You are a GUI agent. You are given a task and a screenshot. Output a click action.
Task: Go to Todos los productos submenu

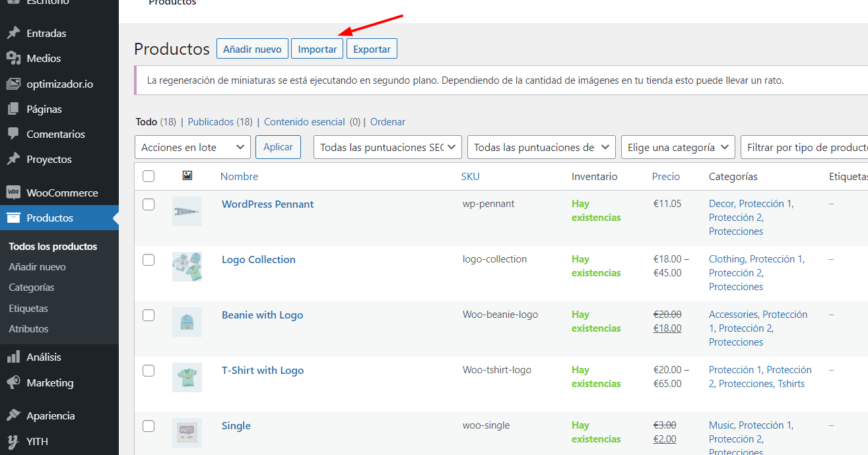[53, 246]
